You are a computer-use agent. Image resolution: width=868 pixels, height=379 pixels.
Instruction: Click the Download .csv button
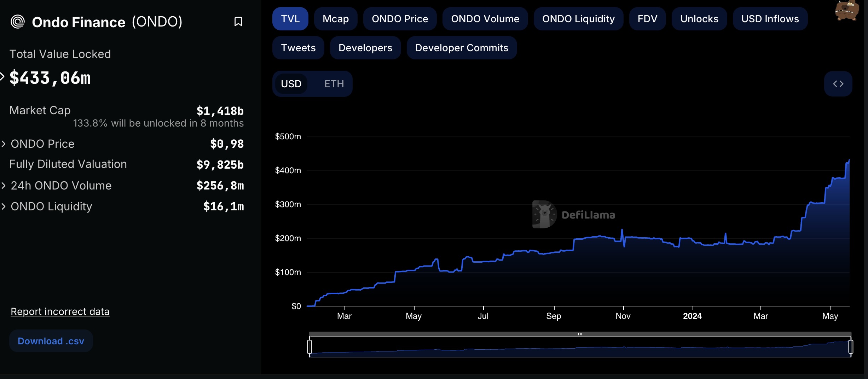[51, 341]
